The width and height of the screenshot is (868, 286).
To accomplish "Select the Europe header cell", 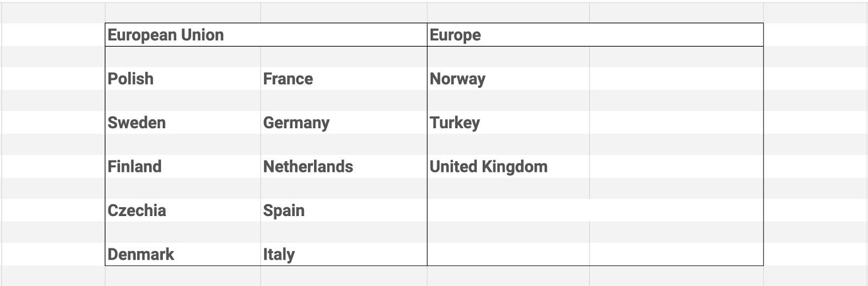I will tap(595, 35).
